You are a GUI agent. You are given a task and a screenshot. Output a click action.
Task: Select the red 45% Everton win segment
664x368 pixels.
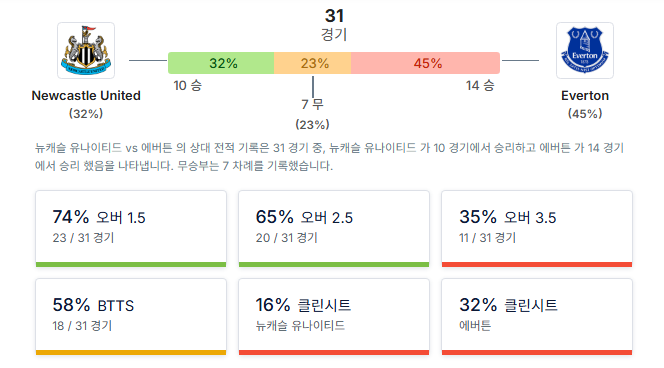(426, 63)
